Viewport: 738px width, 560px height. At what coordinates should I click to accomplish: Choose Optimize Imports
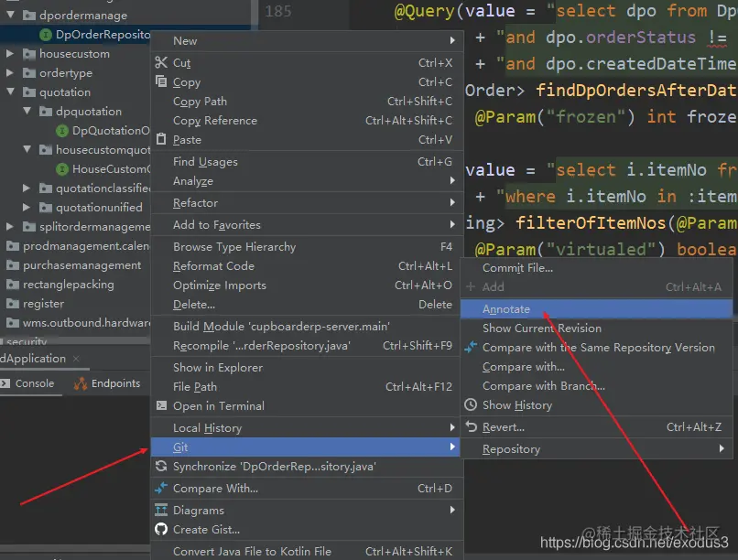coord(306,285)
